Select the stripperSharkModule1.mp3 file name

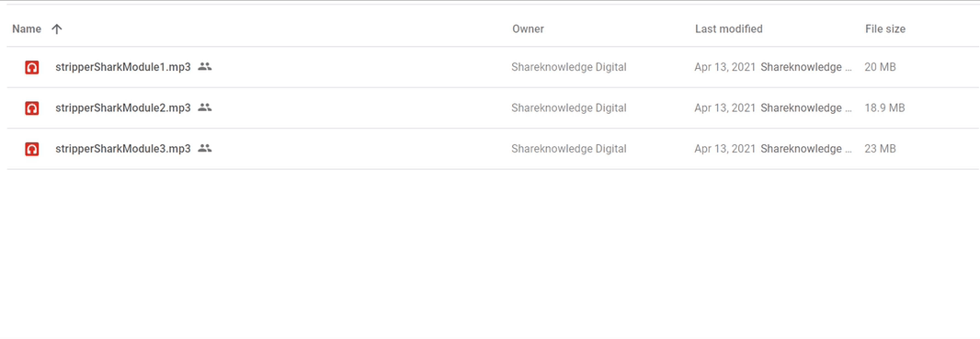pos(123,67)
